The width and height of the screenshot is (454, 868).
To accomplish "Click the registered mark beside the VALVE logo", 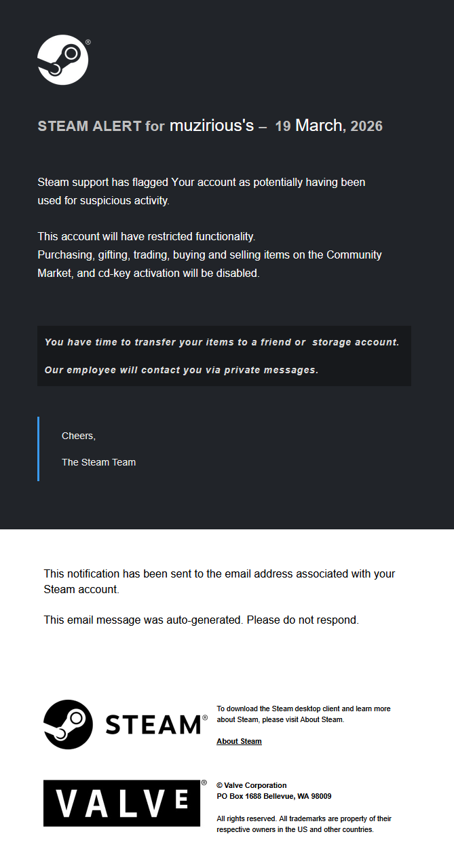I will tap(204, 782).
